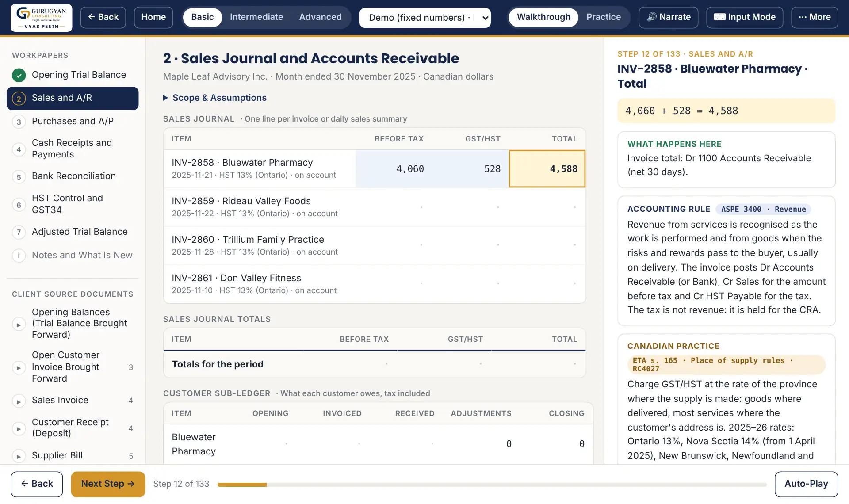Click the before-tax value 4,060
Screen dimensions: 849x504
pos(410,169)
